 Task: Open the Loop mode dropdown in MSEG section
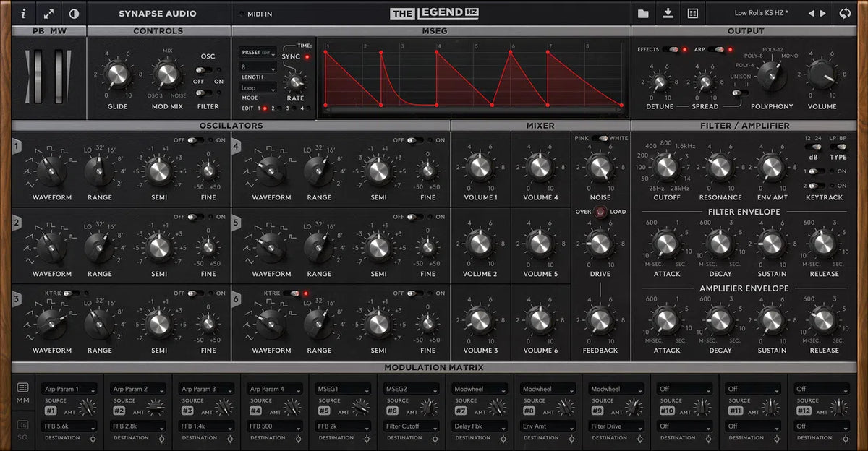tap(257, 87)
